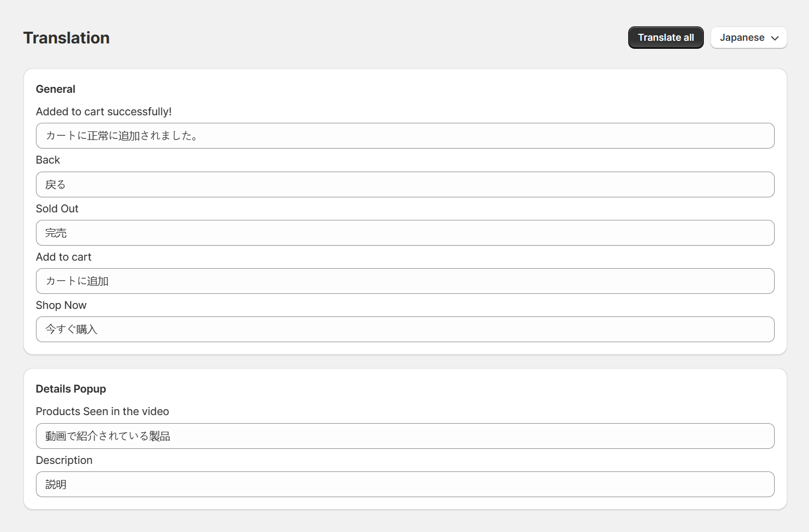
Task: Click the chevron arrow beside Japanese
Action: [775, 38]
